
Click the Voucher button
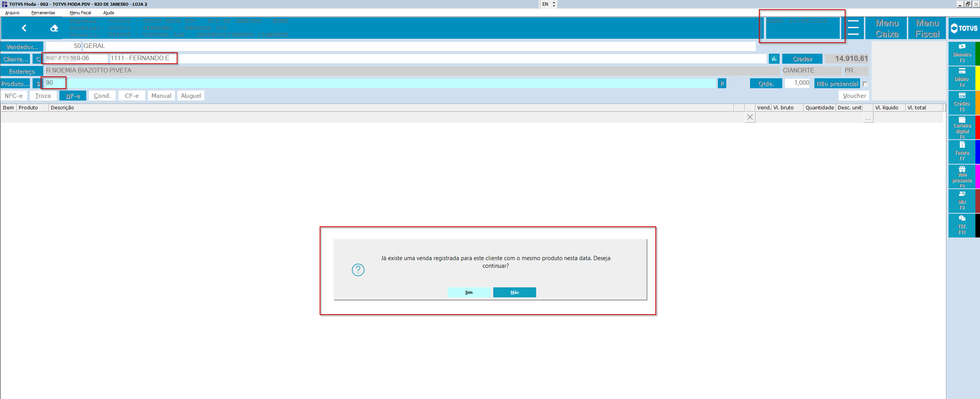point(854,96)
